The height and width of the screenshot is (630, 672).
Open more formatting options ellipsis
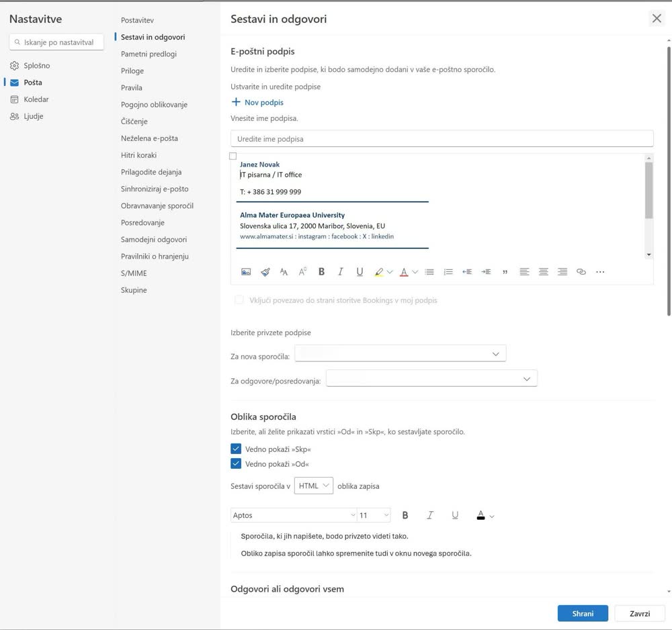click(x=600, y=272)
